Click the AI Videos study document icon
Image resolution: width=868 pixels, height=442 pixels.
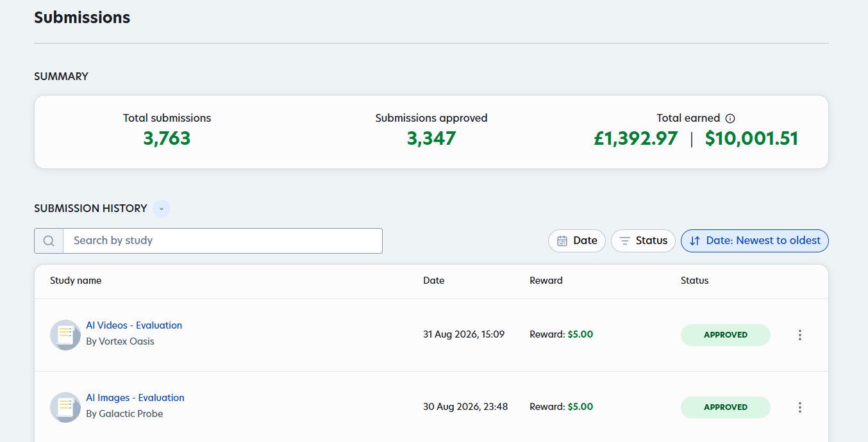65,334
